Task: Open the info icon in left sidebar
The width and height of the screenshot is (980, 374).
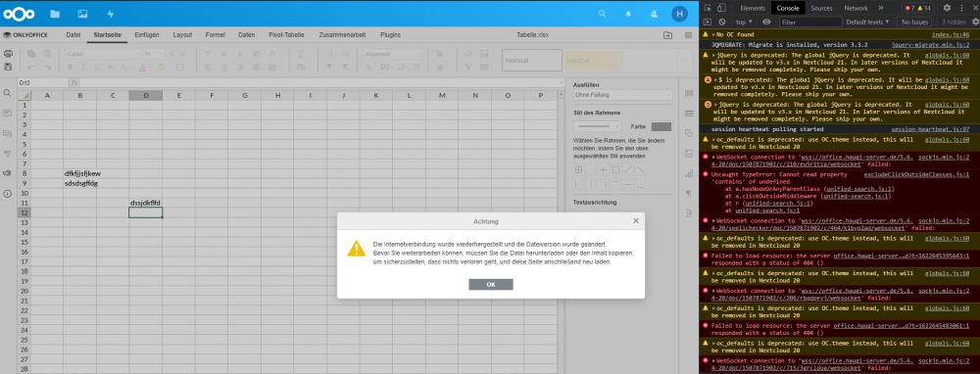Action: (x=8, y=194)
